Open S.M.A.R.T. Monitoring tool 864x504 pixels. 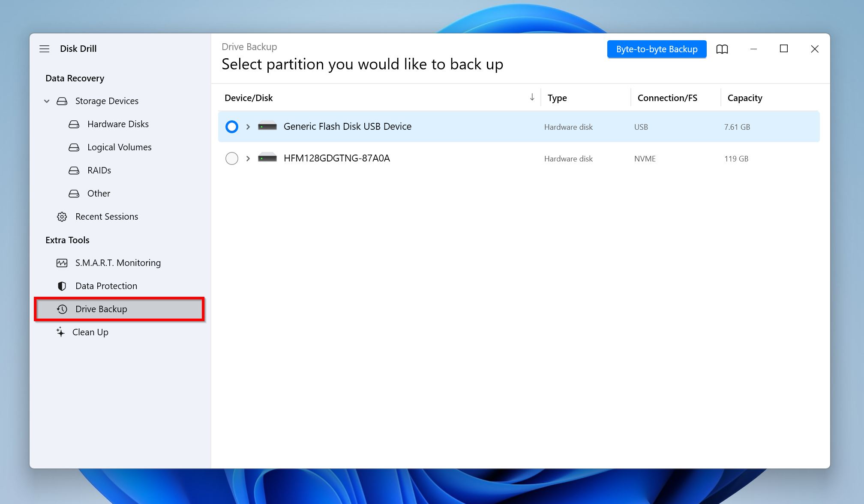click(x=118, y=262)
